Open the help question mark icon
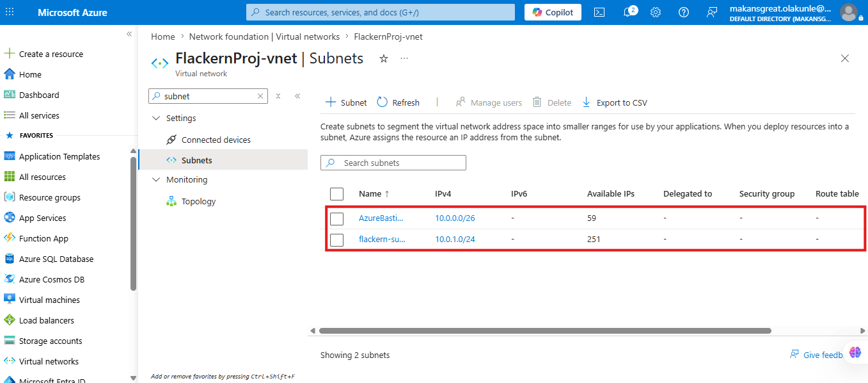 (684, 12)
